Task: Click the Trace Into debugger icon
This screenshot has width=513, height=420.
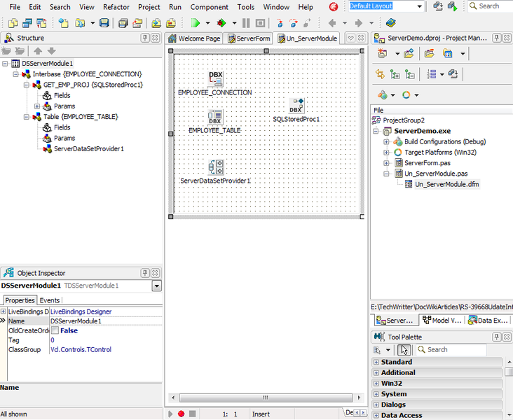Action: (280, 23)
